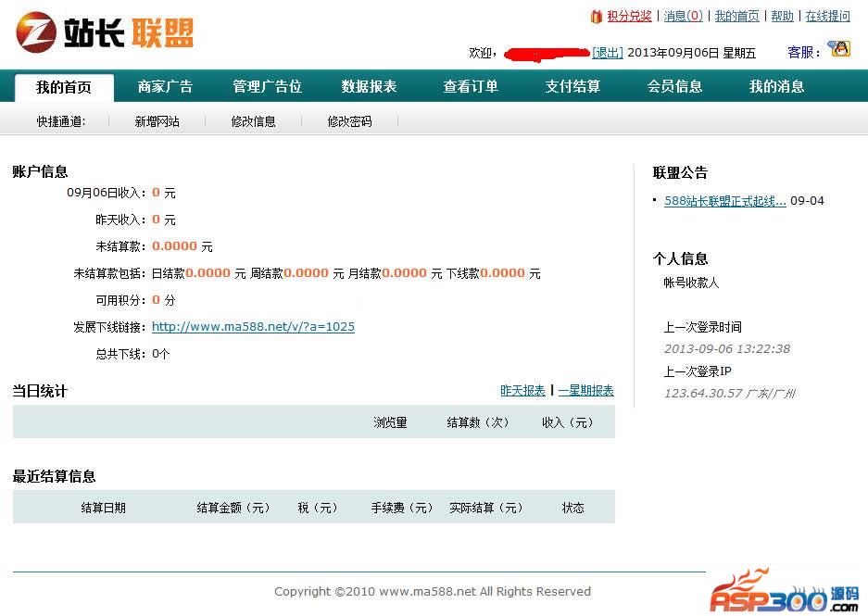
Task: Click the 未结算款 0.0000 value
Action: pyautogui.click(x=174, y=246)
